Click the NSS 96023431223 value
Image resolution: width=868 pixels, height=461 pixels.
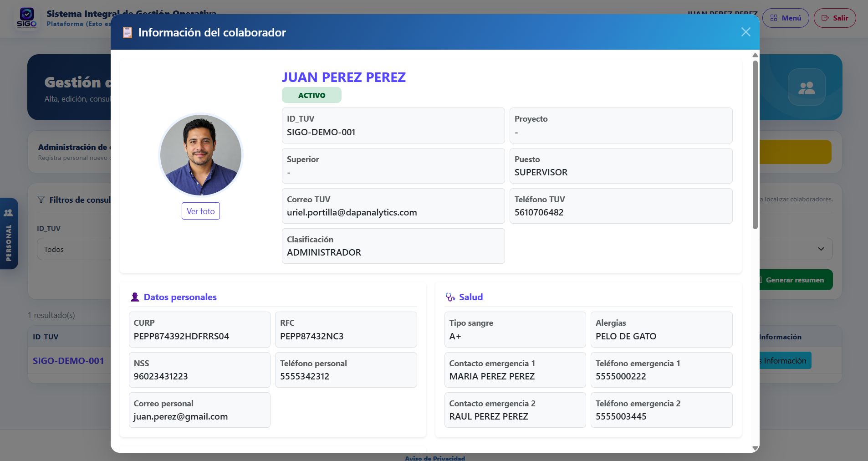click(161, 376)
